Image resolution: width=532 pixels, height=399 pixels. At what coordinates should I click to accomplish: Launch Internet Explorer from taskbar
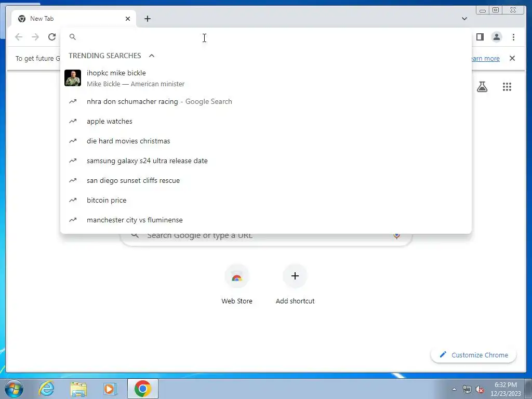click(x=46, y=389)
